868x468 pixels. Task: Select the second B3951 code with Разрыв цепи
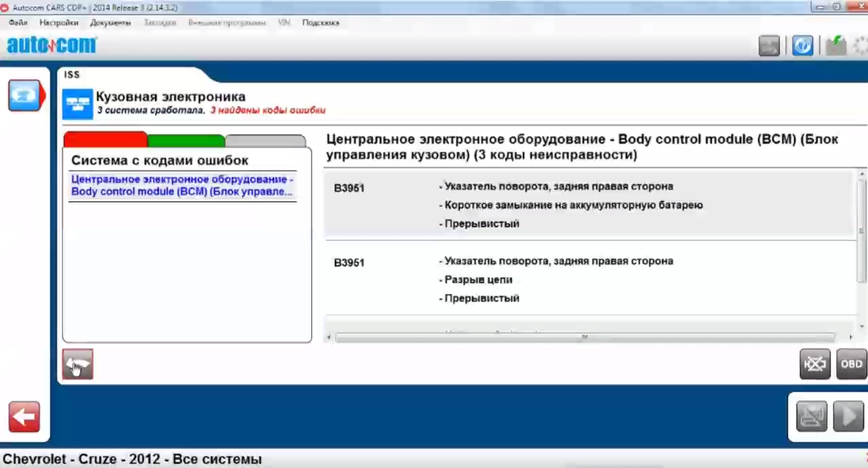[x=589, y=280]
